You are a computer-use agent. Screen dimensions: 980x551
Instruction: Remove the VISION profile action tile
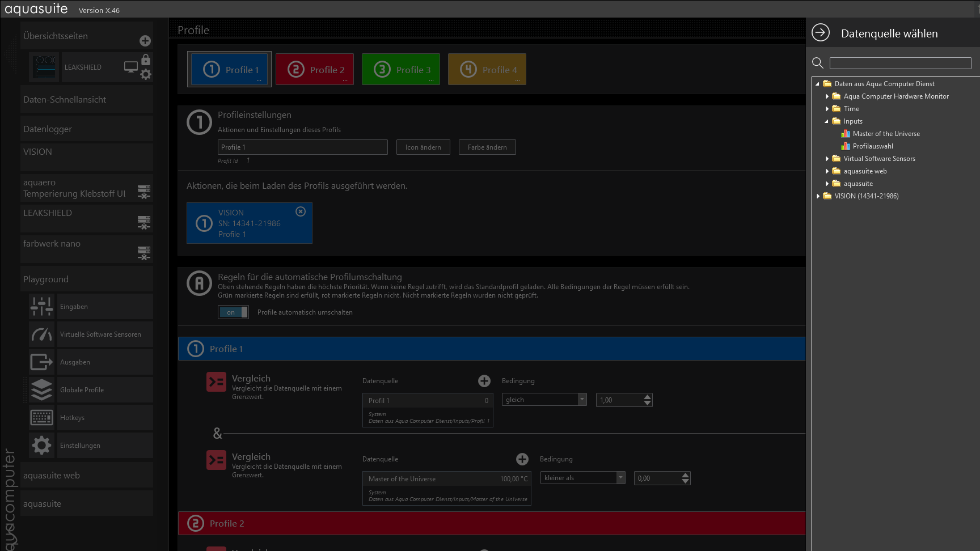coord(301,211)
